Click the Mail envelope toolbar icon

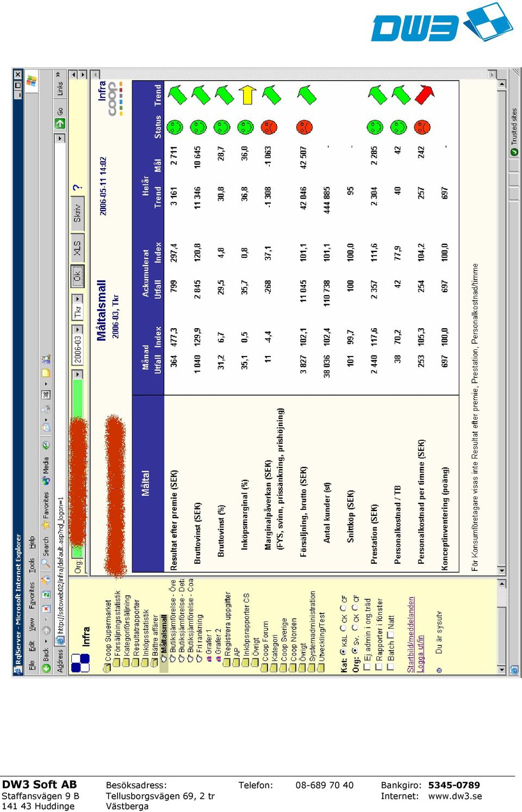(46, 427)
